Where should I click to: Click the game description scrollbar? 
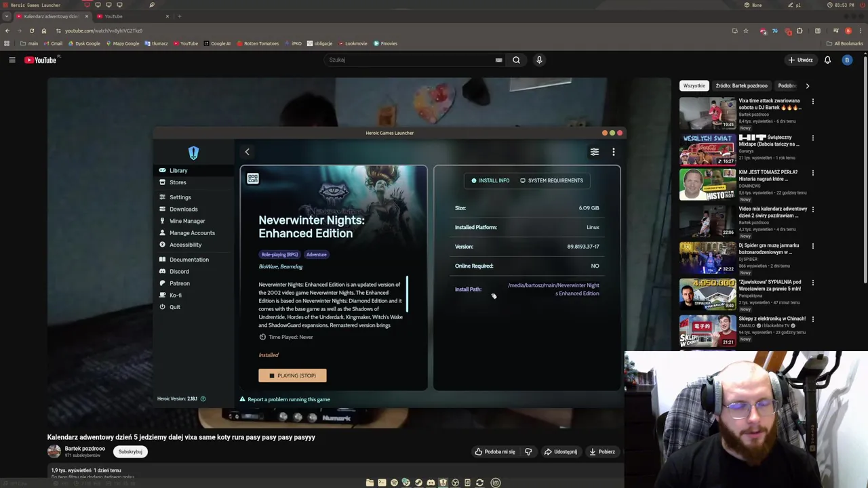pos(407,294)
